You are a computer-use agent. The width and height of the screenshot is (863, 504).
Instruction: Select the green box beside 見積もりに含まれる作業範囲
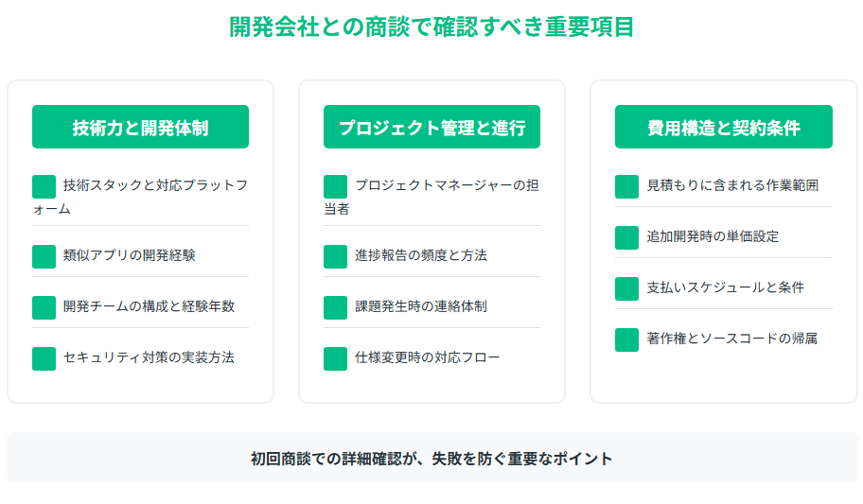626,186
